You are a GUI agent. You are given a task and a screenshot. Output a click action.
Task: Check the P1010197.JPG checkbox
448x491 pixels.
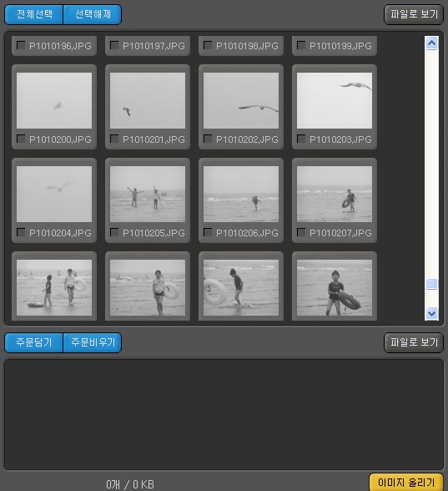click(x=114, y=45)
